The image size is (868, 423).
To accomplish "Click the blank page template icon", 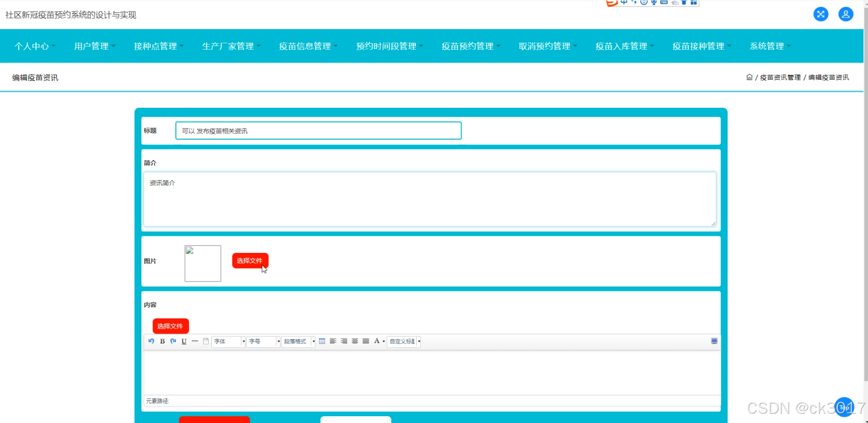I will [206, 341].
